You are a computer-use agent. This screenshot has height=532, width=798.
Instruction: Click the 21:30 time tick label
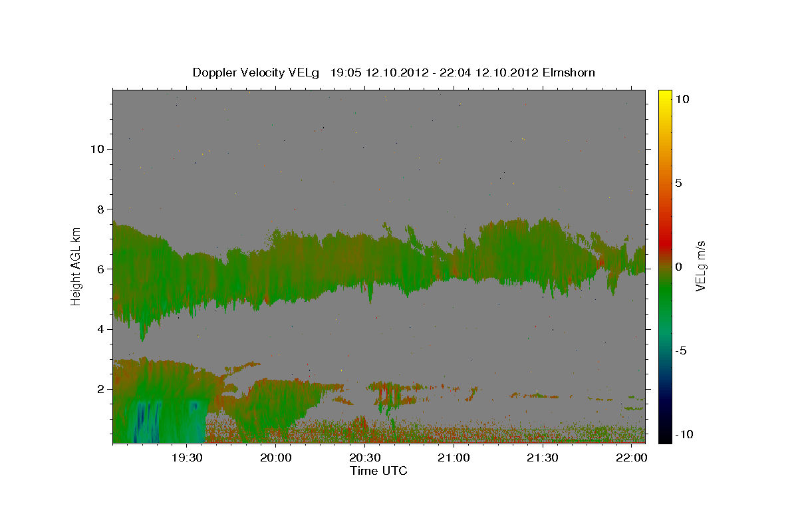543,458
